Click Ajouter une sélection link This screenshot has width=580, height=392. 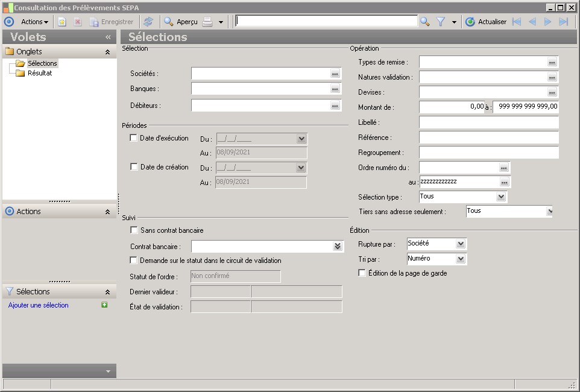pos(39,305)
